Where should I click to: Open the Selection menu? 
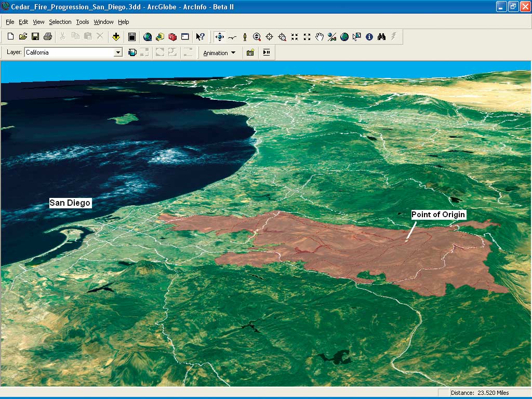pyautogui.click(x=60, y=22)
